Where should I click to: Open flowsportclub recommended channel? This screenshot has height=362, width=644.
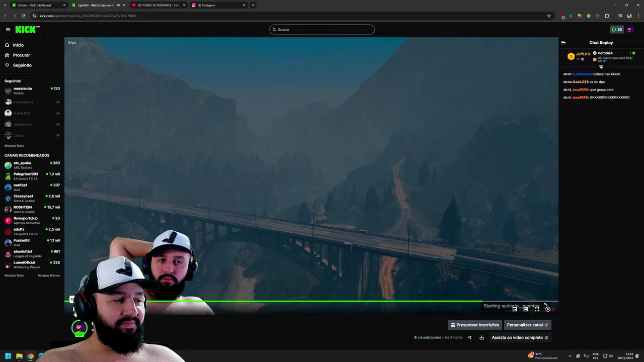[x=32, y=220]
